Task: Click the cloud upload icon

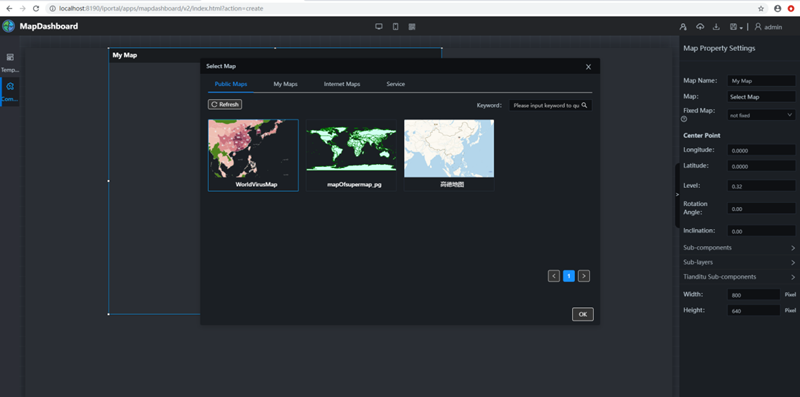Action: [x=700, y=27]
